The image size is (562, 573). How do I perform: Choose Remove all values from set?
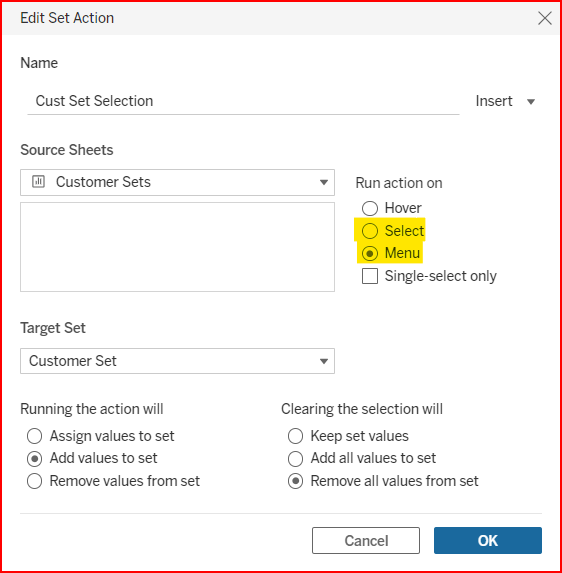click(x=295, y=481)
